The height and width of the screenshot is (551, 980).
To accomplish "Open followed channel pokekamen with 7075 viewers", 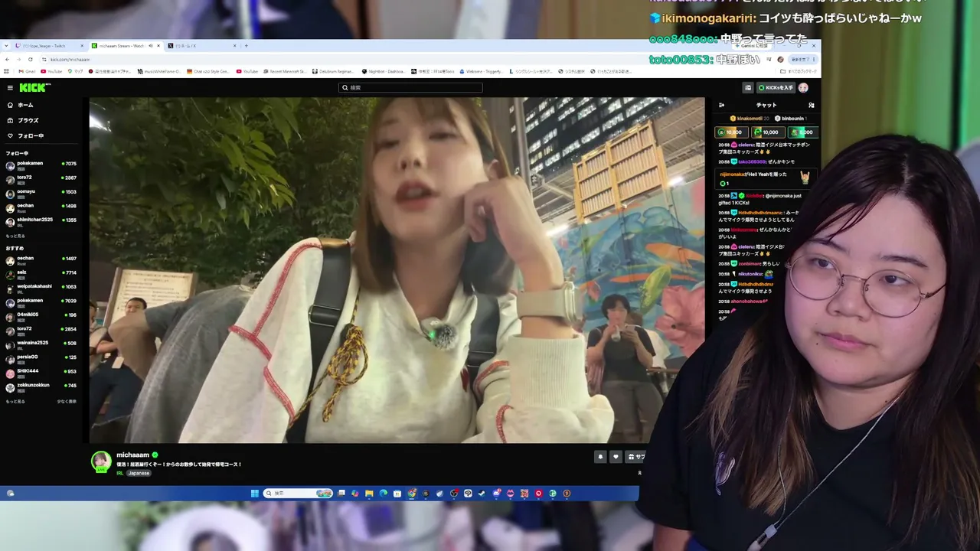I will click(41, 165).
